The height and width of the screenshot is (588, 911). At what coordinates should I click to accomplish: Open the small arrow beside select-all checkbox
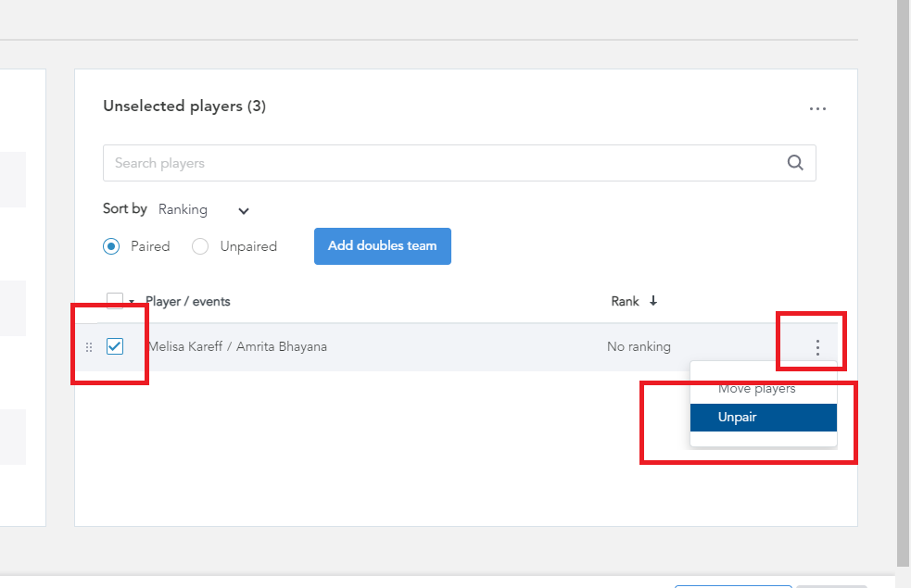(x=132, y=302)
